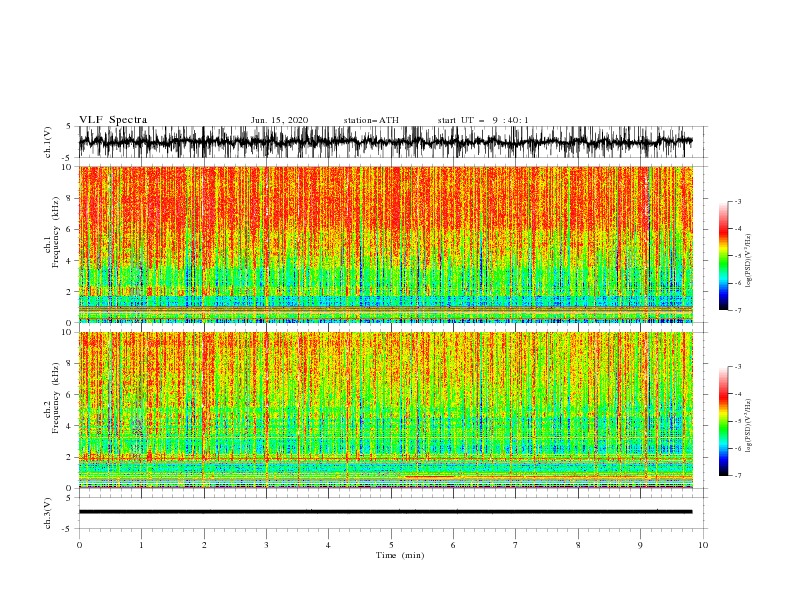
Task: Select the date text "Jun. 15, 2020"
Action: click(279, 120)
